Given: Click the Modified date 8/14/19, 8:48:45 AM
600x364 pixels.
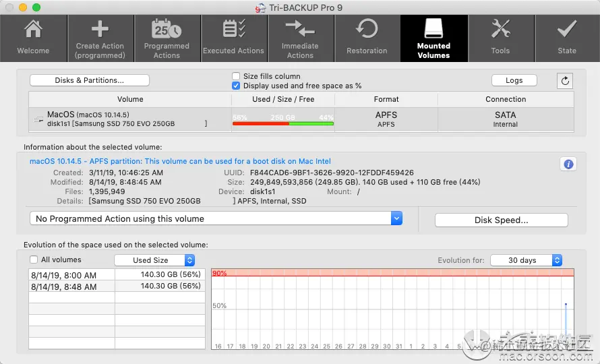Looking at the screenshot, I should pos(125,182).
